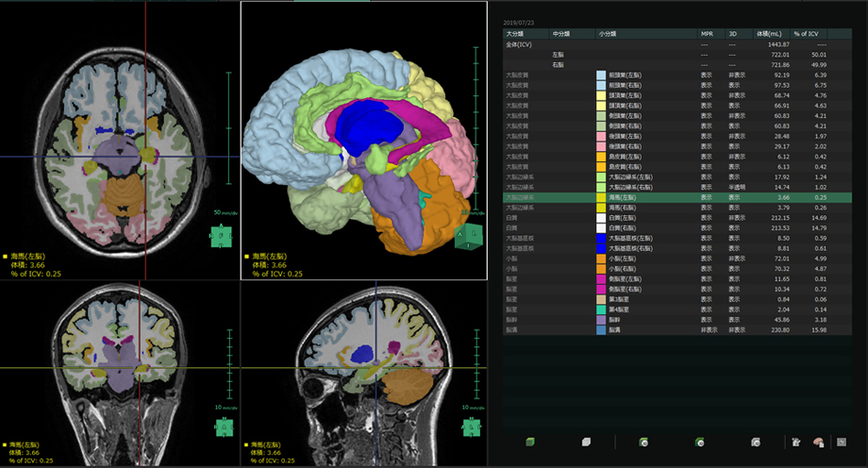
Task: Click the blue swatch for 大脳基底核(左脳)
Action: click(x=601, y=238)
